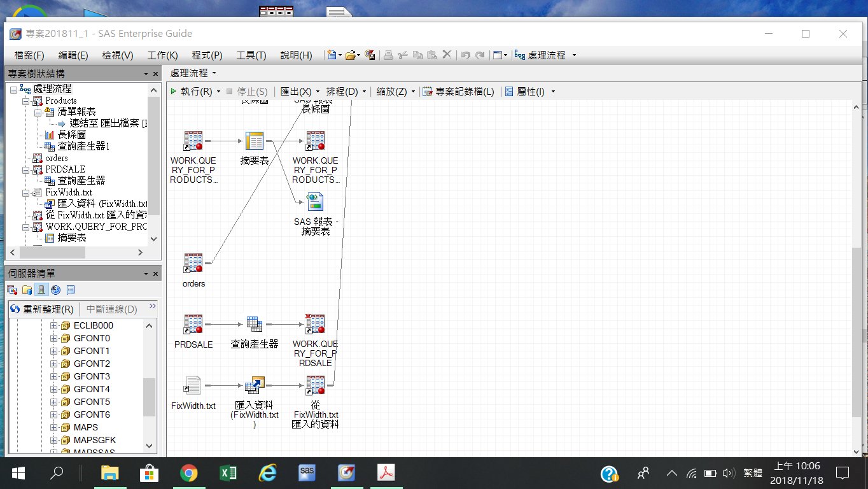Click the Undo arrow toolbar icon
This screenshot has width=868, height=489.
(465, 55)
